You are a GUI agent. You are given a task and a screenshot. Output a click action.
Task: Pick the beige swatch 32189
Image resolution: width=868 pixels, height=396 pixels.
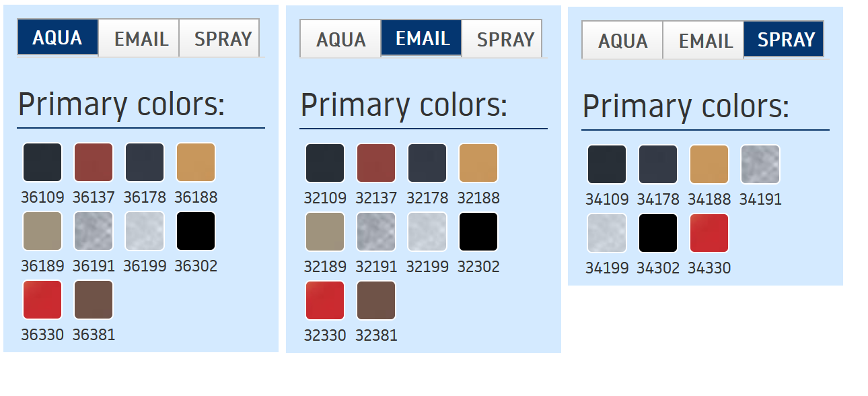tap(325, 232)
